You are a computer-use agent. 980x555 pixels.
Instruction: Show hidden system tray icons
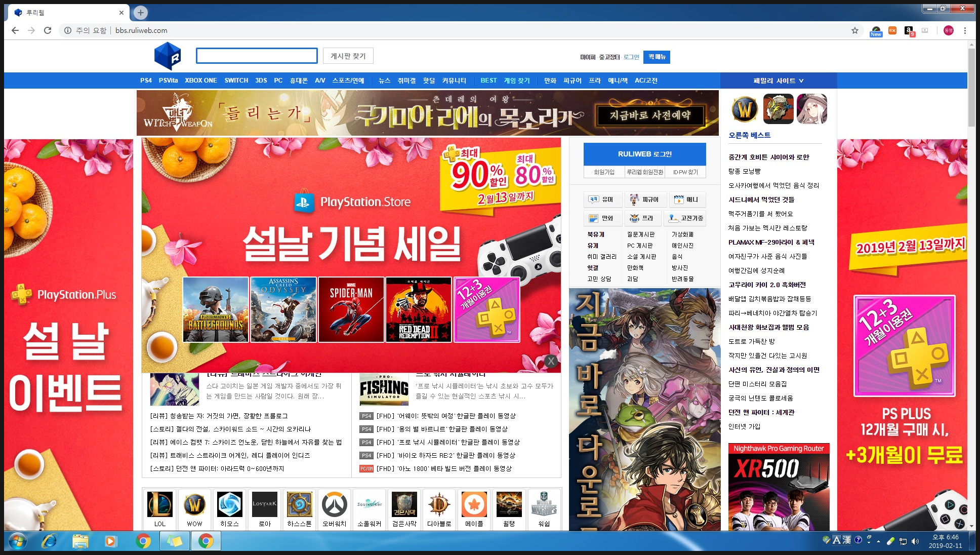[878, 541]
